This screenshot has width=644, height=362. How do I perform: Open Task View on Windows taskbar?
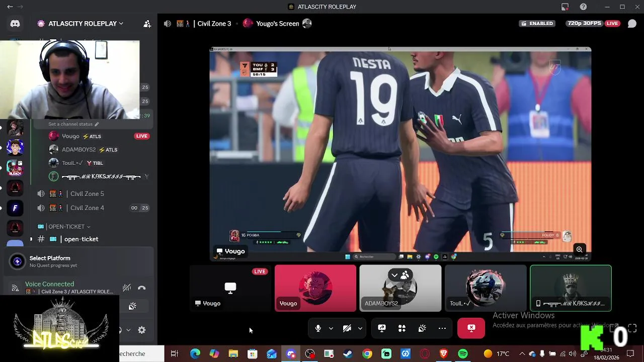pos(175,354)
